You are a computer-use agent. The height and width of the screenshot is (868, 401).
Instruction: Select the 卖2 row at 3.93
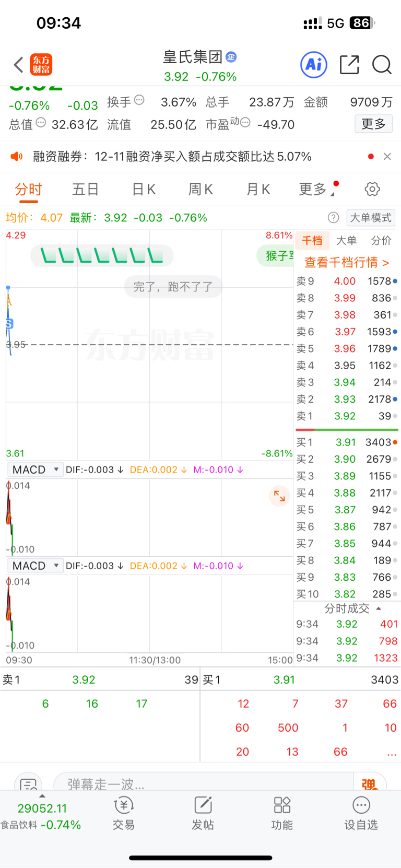click(x=347, y=399)
